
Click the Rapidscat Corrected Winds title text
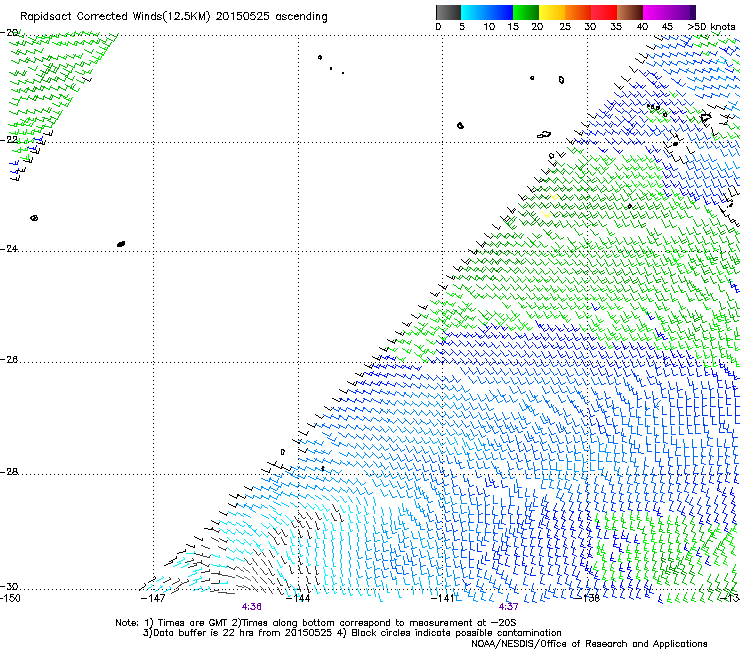point(174,17)
